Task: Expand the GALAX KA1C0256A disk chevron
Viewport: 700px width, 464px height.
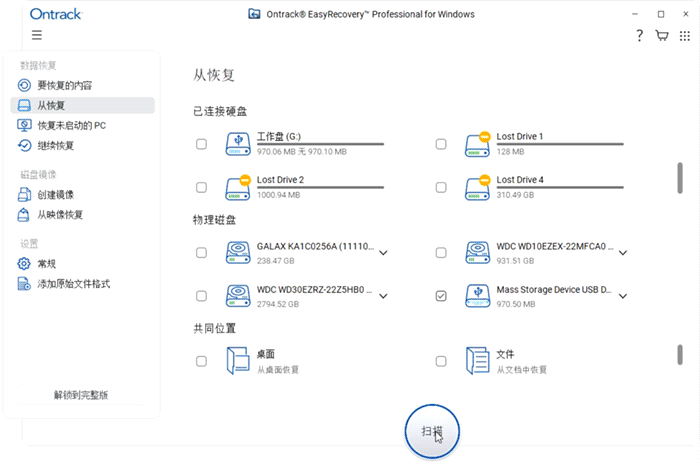Action: [x=383, y=253]
